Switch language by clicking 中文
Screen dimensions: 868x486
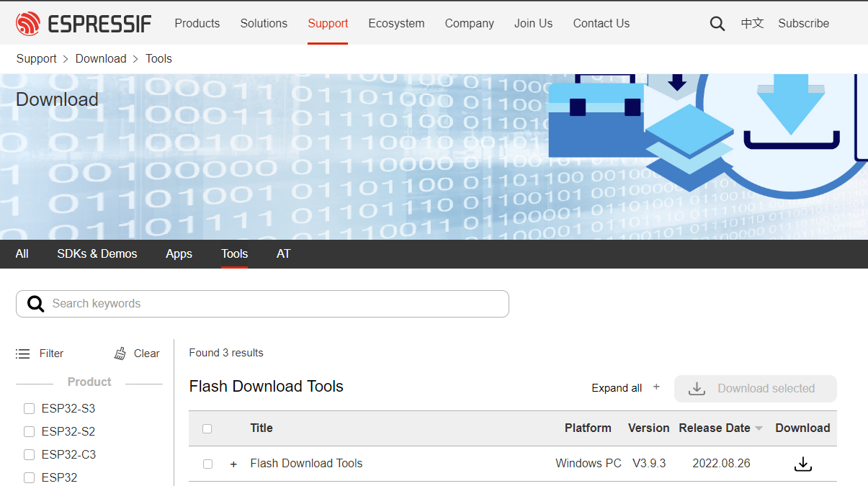751,23
